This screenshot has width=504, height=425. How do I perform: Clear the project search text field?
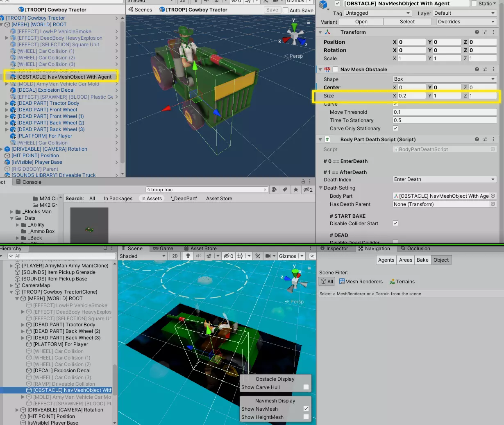coord(265,190)
